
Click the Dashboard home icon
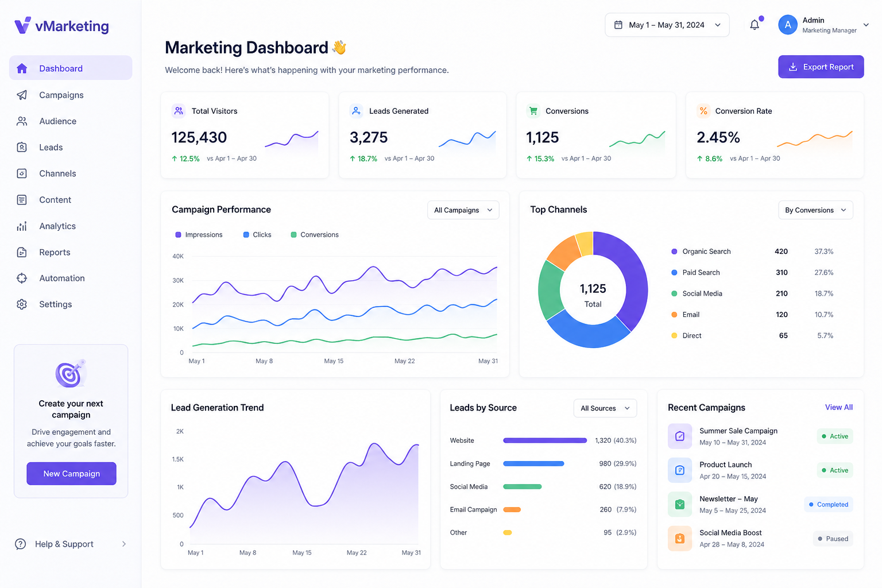22,68
